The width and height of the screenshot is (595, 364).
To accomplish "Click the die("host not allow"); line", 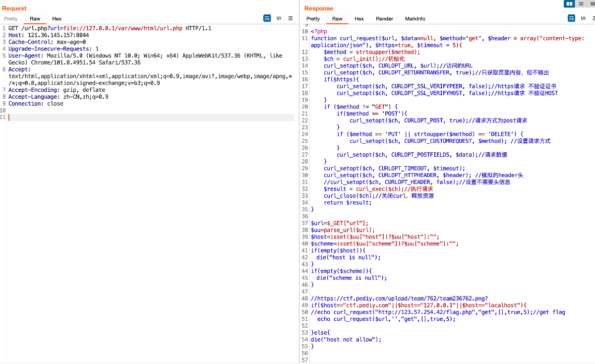I will click(x=346, y=340).
